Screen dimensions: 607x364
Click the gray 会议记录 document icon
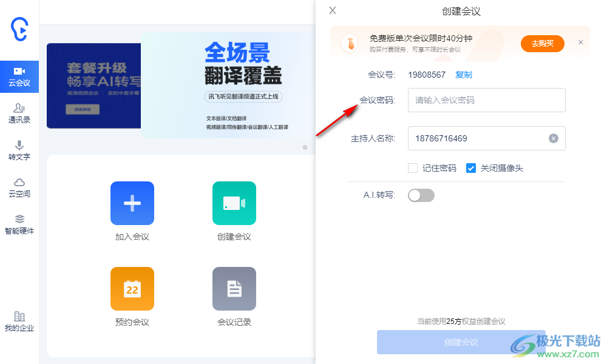tap(234, 289)
